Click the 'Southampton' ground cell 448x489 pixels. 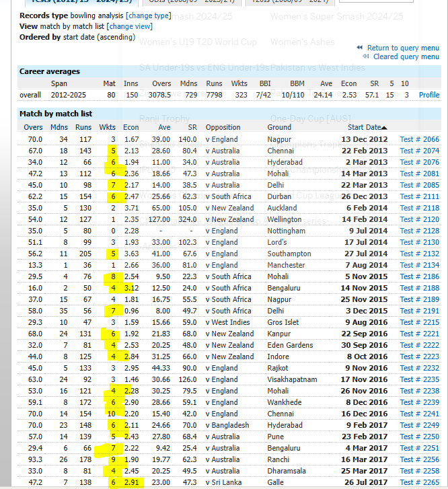coord(289,254)
